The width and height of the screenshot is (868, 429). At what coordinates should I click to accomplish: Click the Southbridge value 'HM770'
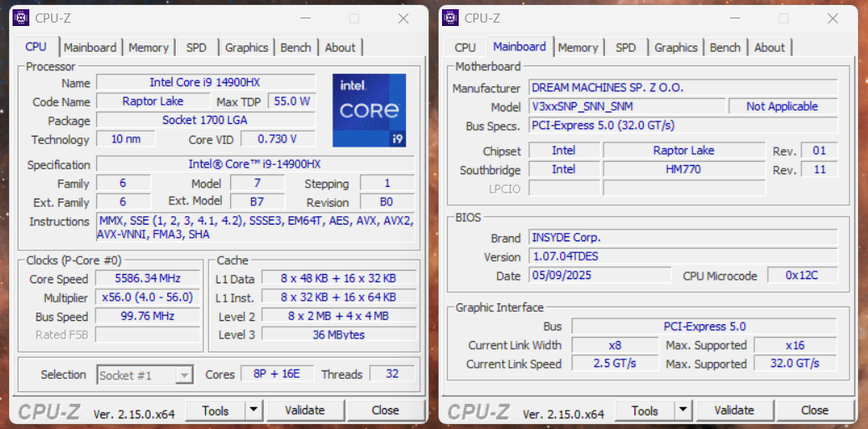tap(684, 169)
